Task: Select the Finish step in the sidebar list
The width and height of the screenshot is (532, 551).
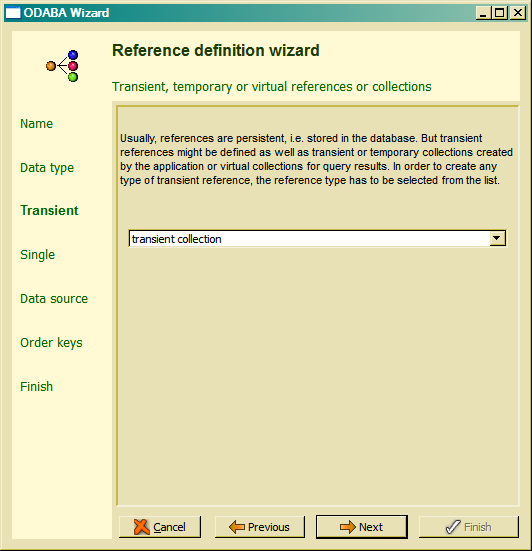Action: coord(37,387)
